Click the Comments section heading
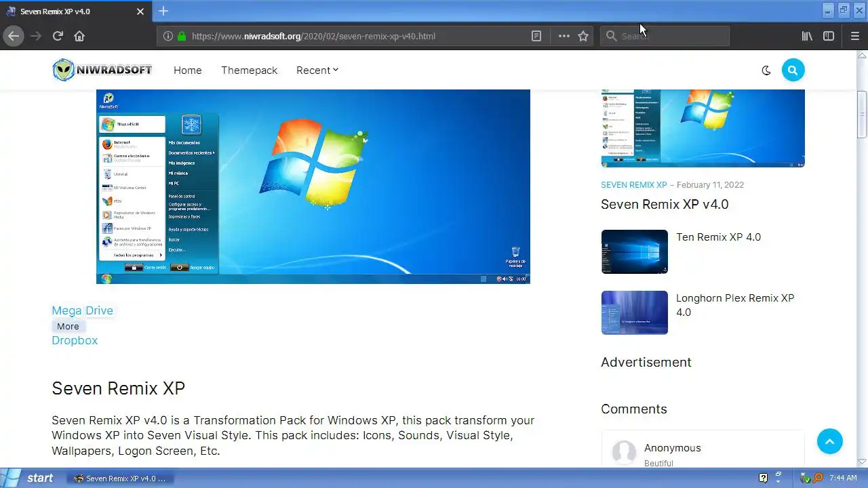Image resolution: width=868 pixels, height=488 pixels. (x=634, y=409)
